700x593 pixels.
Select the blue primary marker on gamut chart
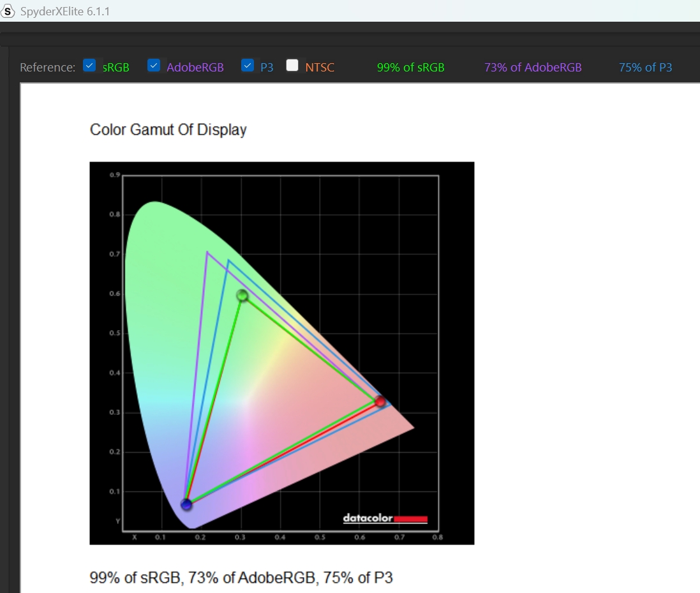click(186, 504)
